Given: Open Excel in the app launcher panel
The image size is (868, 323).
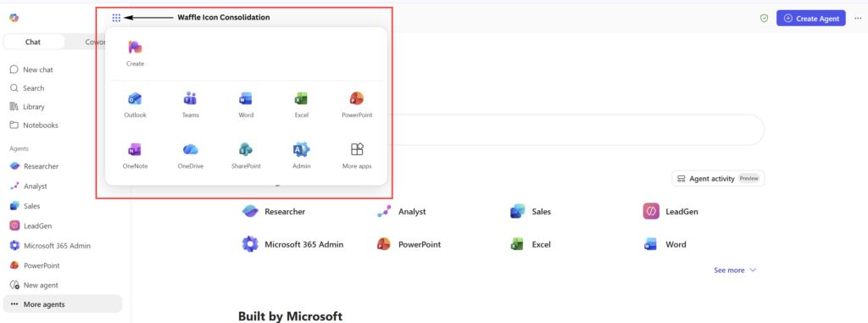Looking at the screenshot, I should (x=301, y=105).
